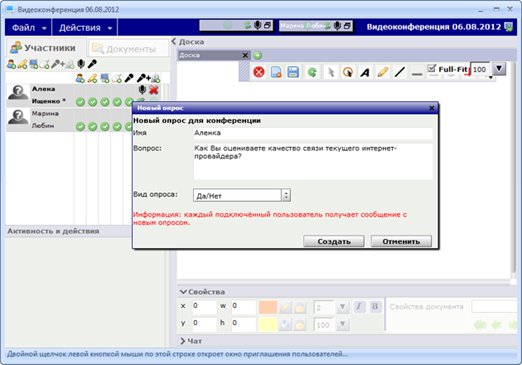Select the circle pointer tool
The width and height of the screenshot is (522, 365).
click(348, 72)
